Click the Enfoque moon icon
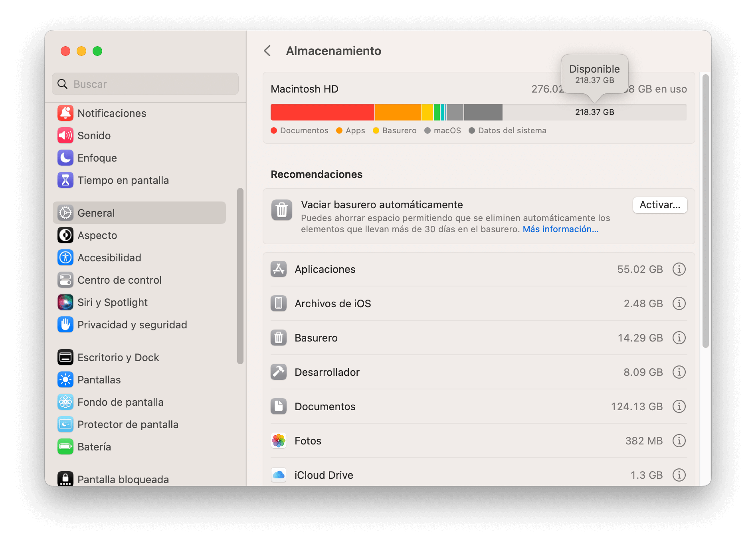This screenshot has height=545, width=756. tap(65, 158)
